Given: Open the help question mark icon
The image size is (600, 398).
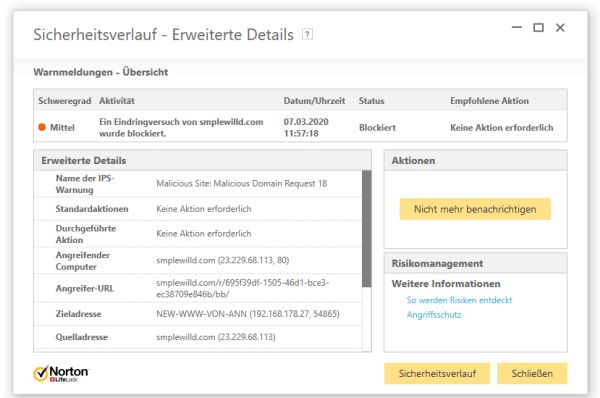Looking at the screenshot, I should [x=307, y=34].
